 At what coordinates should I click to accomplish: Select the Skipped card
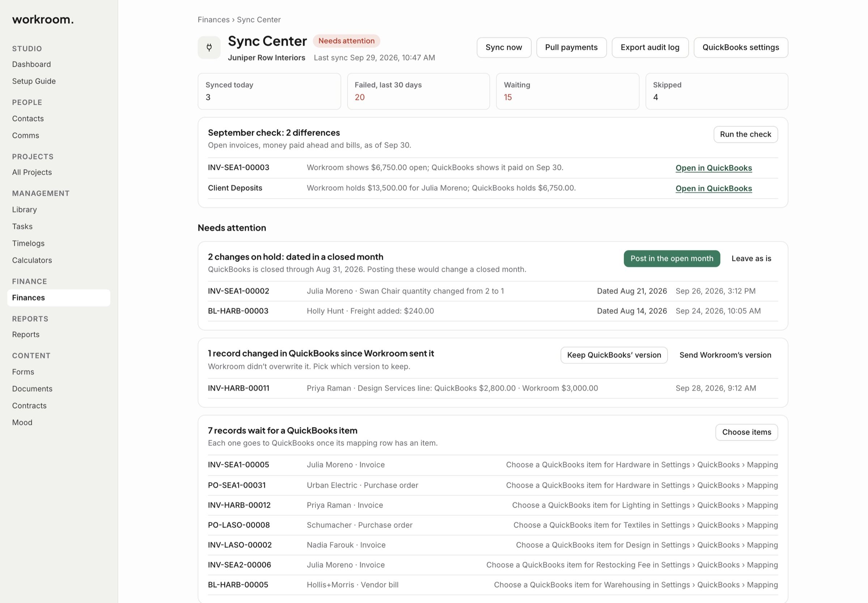tap(716, 91)
